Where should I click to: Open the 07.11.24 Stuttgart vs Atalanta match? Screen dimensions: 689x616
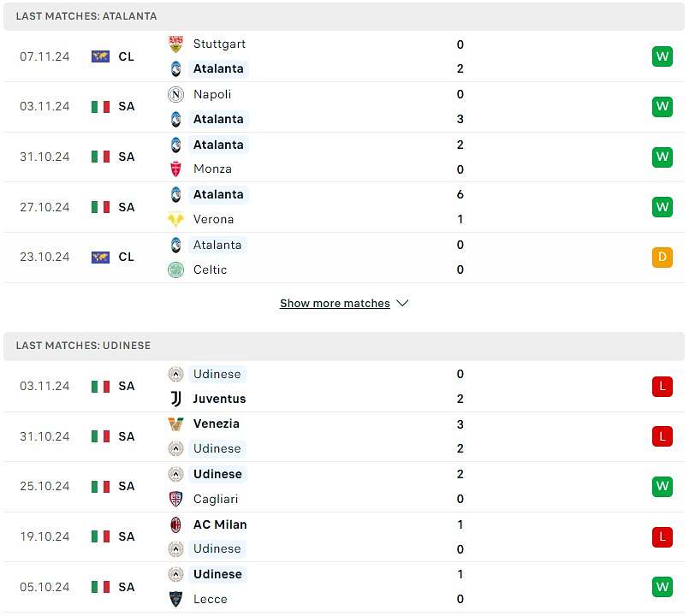pyautogui.click(x=344, y=56)
